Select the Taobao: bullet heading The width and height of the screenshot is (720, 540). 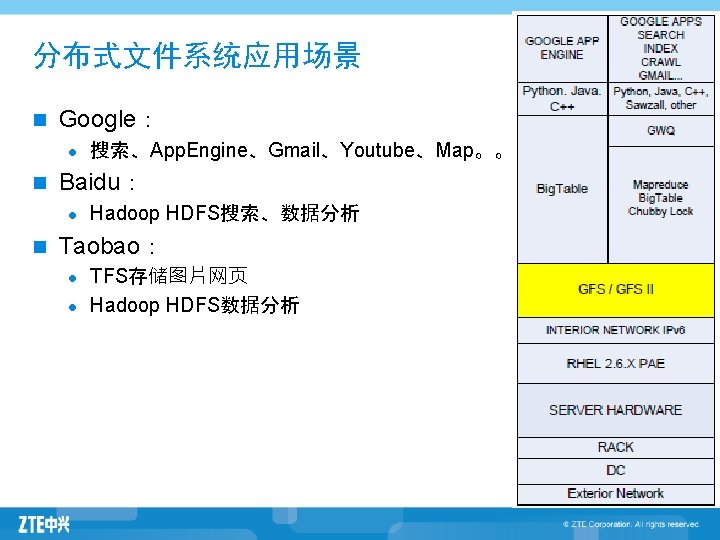coord(107,246)
